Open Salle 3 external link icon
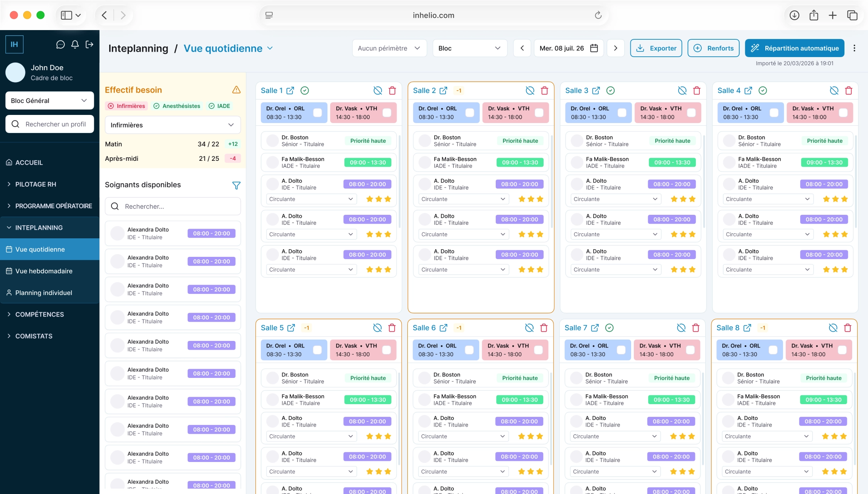The image size is (868, 494). click(596, 91)
